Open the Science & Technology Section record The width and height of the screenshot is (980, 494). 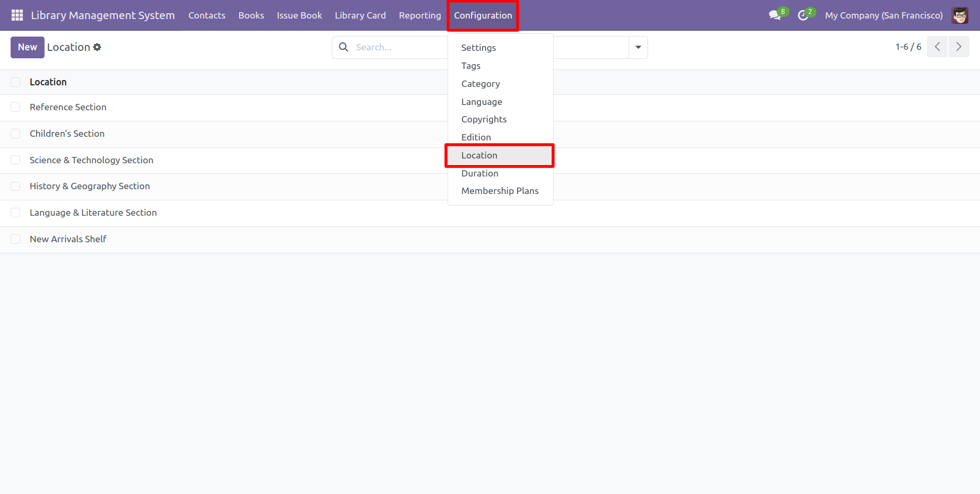click(91, 160)
